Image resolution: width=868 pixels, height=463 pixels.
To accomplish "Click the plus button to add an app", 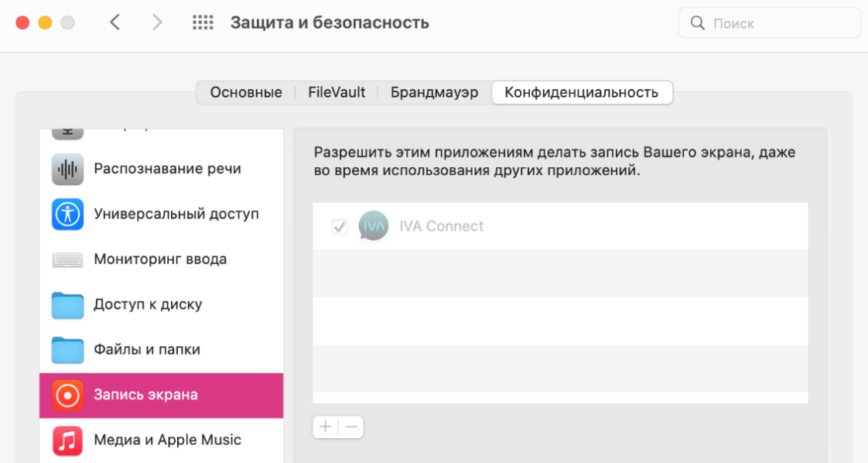I will click(326, 427).
